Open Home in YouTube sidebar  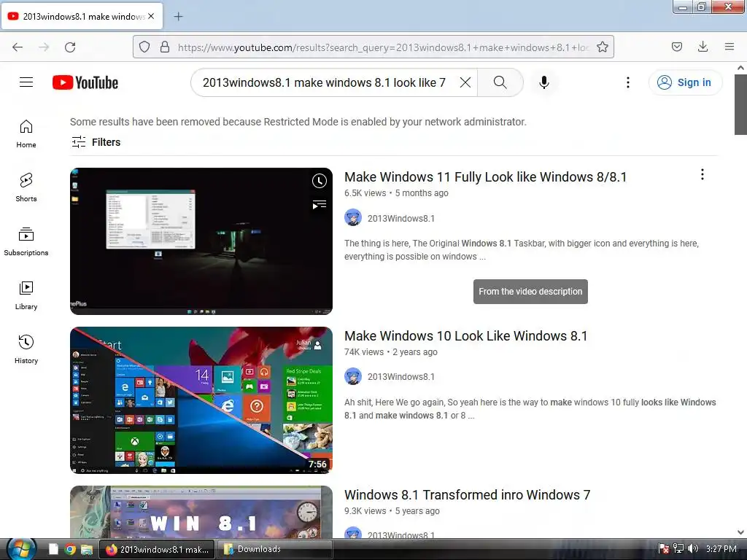pyautogui.click(x=26, y=134)
